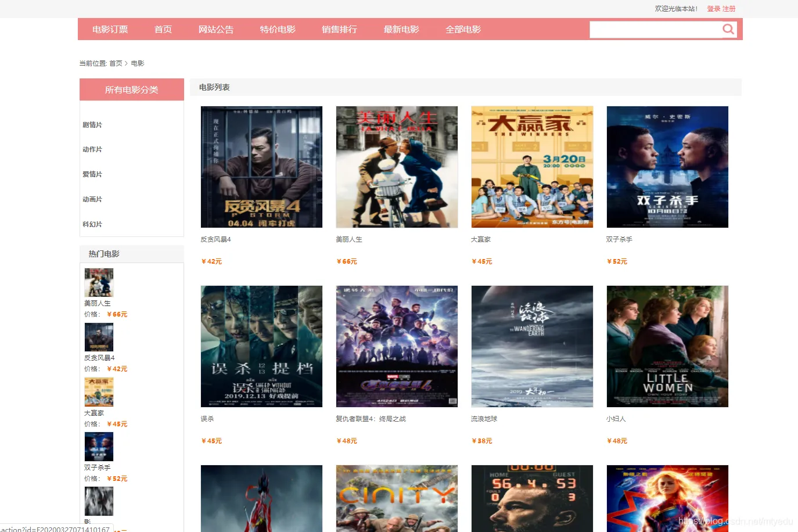
Task: Open the 大赢家 thumbnail in 热门电影 sidebar
Action: tap(99, 392)
